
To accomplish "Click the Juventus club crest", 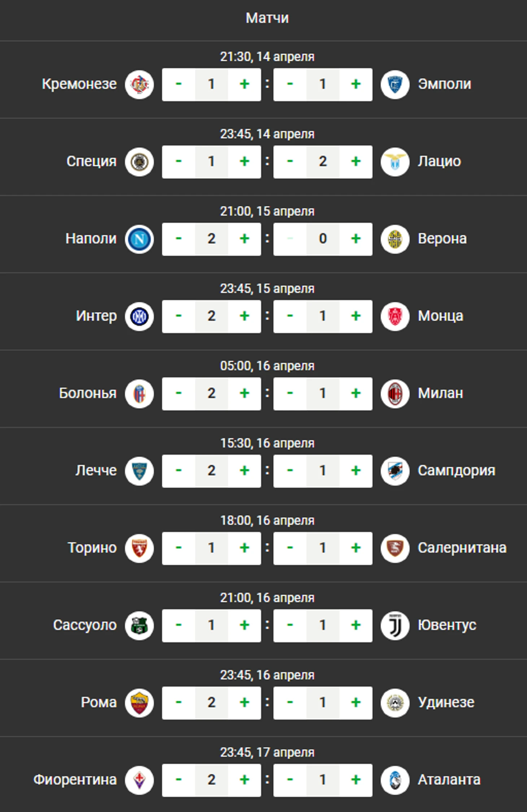I will (395, 626).
